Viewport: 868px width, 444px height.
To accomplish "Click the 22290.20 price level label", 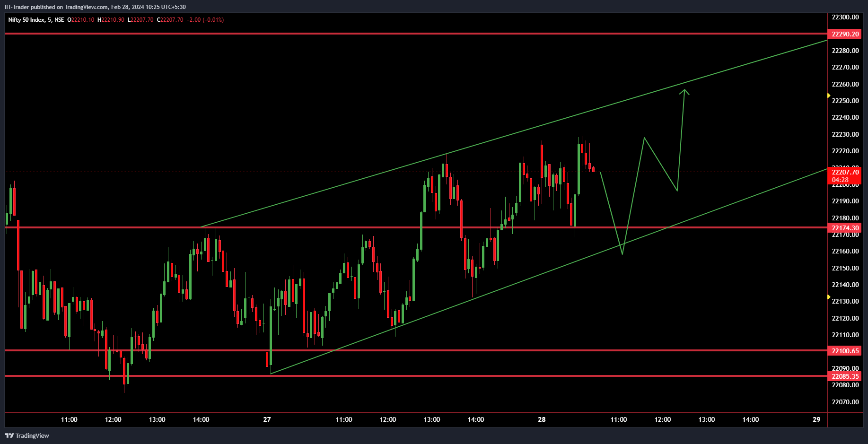I will coord(844,34).
